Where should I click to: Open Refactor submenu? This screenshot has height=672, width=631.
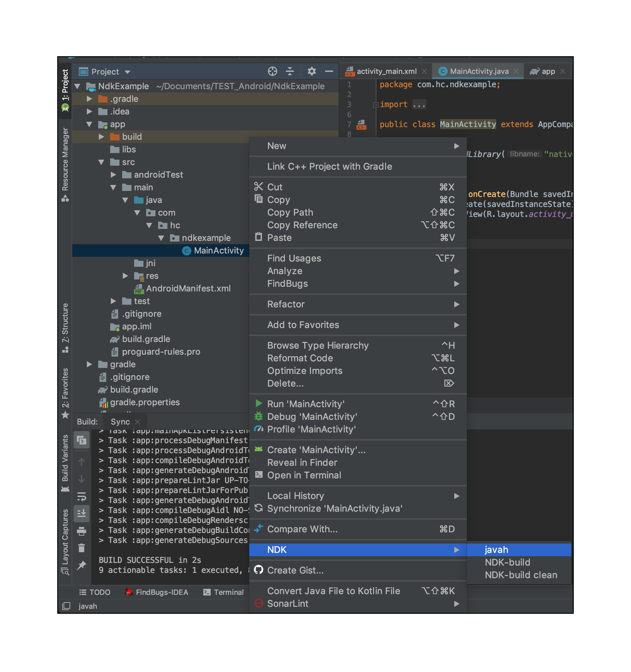tap(358, 304)
